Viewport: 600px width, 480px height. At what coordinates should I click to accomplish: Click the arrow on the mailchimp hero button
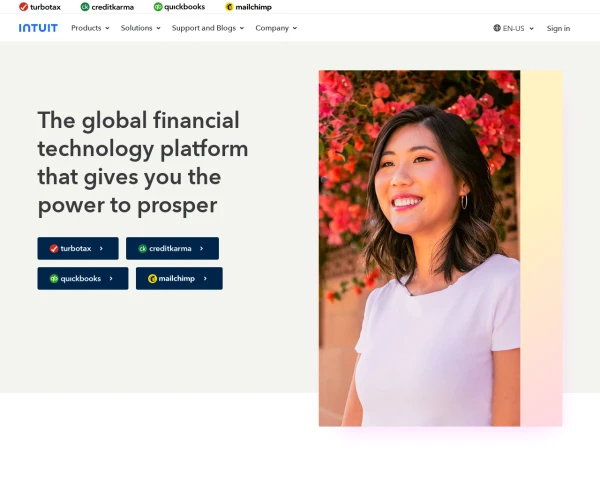click(x=205, y=279)
